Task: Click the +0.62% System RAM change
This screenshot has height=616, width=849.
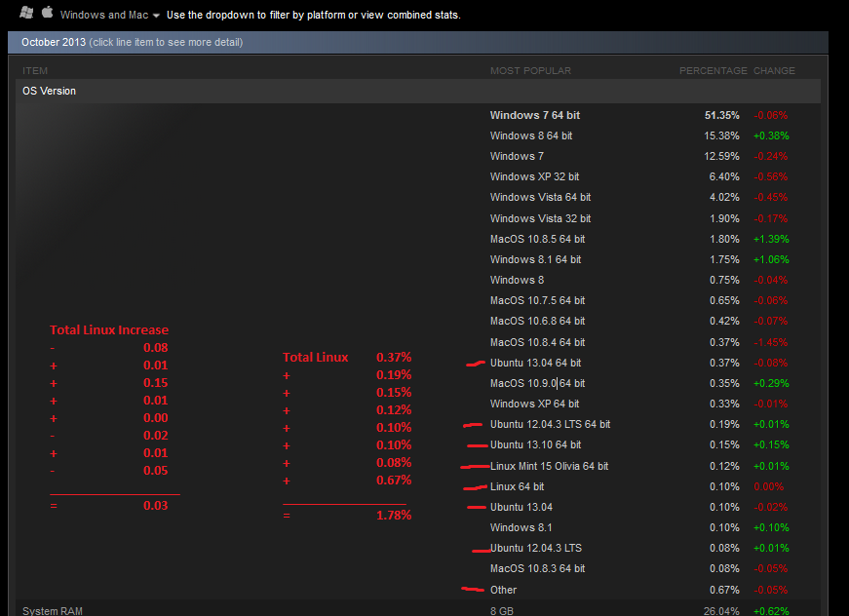Action: [771, 611]
